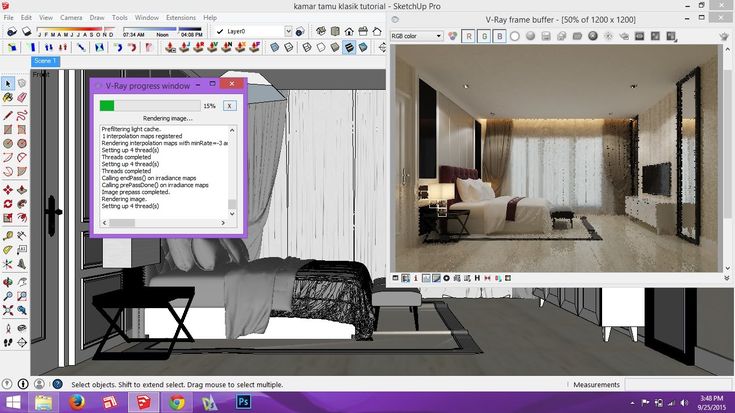Click the switch to alpha channel circle
Screen dimensions: 735x413
pos(515,36)
